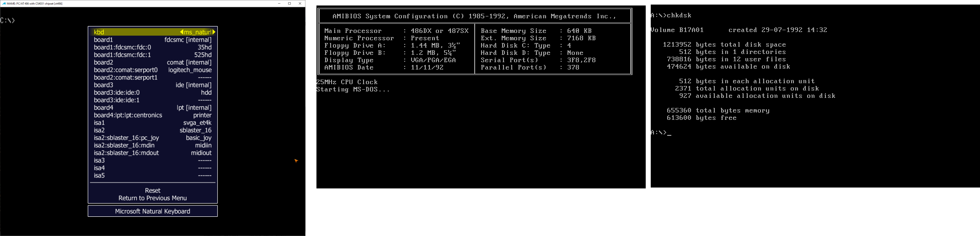Select the isa2 sblaster_16 slot
The height and width of the screenshot is (236, 980).
(152, 130)
